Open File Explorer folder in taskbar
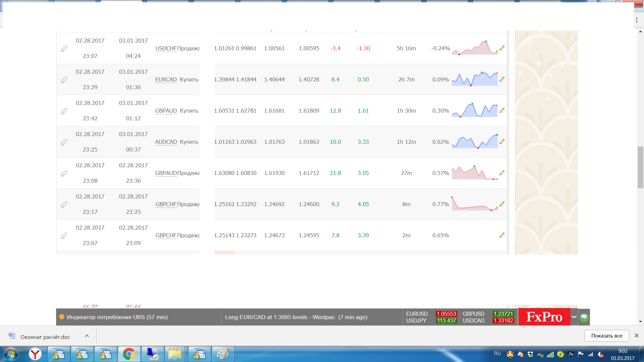 175,354
